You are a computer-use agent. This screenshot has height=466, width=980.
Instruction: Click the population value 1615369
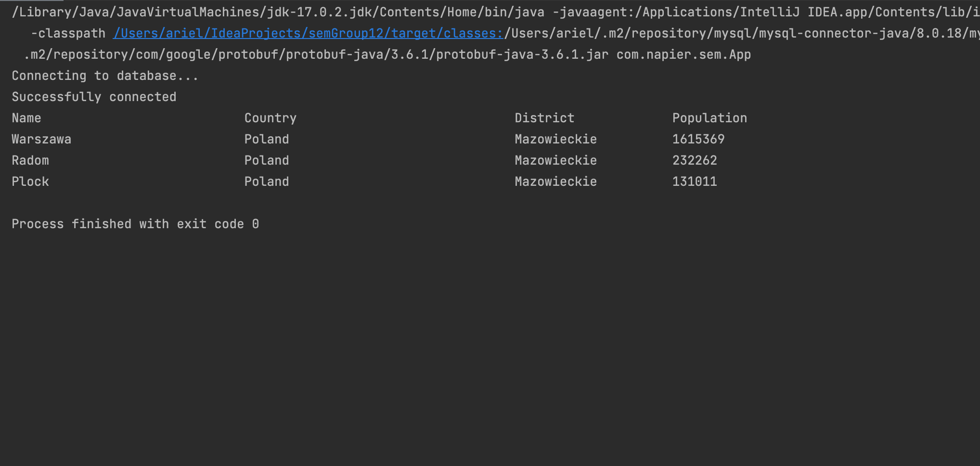[698, 139]
